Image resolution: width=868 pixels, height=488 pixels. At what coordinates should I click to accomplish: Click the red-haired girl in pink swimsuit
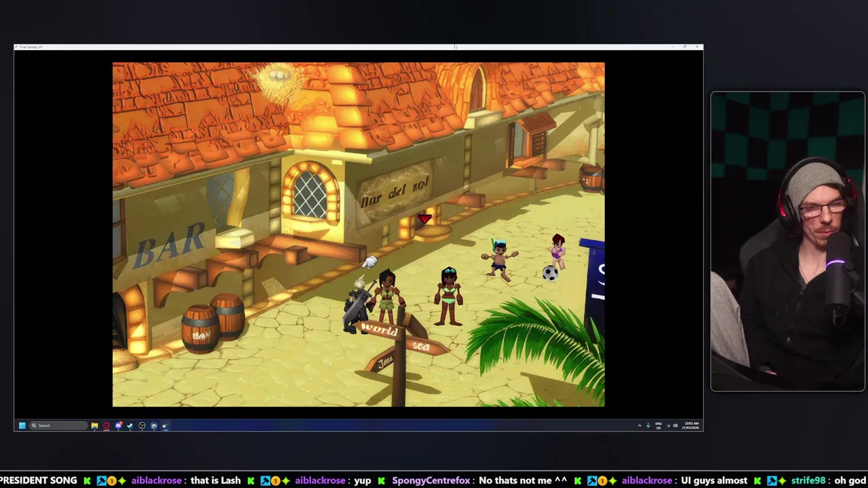[557, 252]
